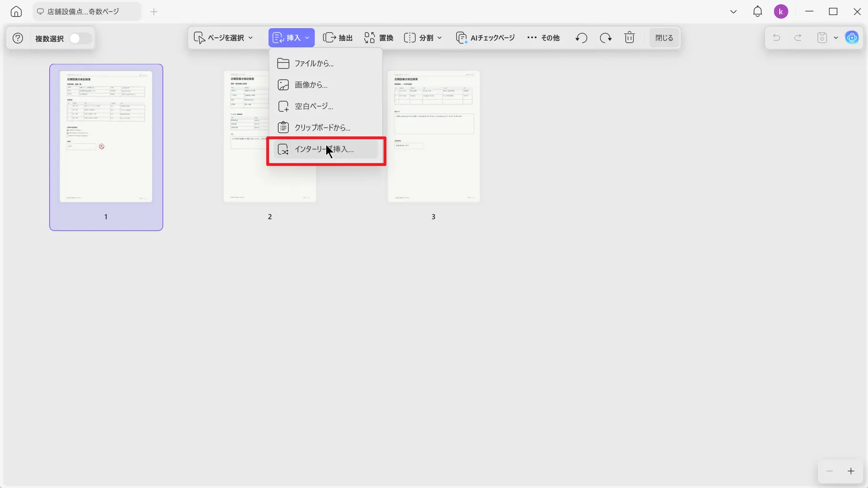The height and width of the screenshot is (488, 868).
Task: Zoom out thumbnails with minus button
Action: click(829, 471)
